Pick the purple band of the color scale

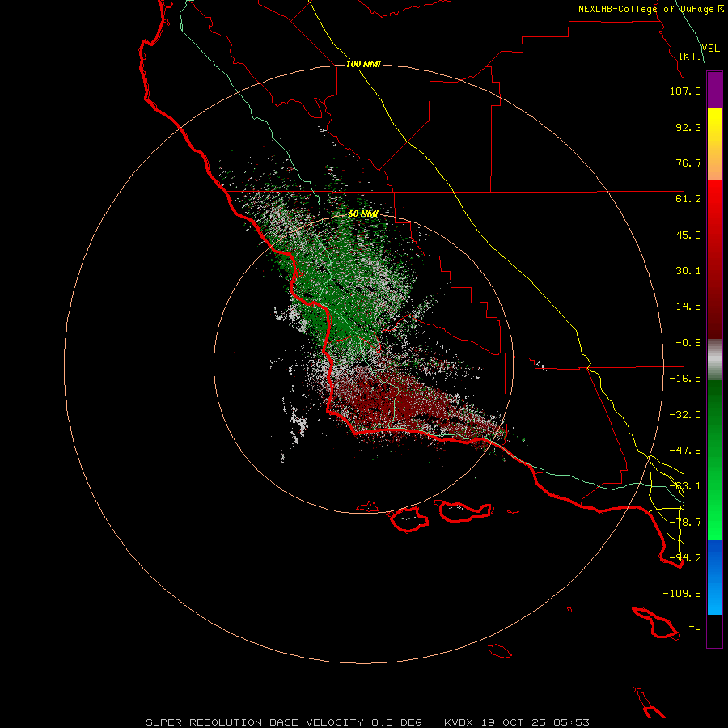(x=714, y=90)
